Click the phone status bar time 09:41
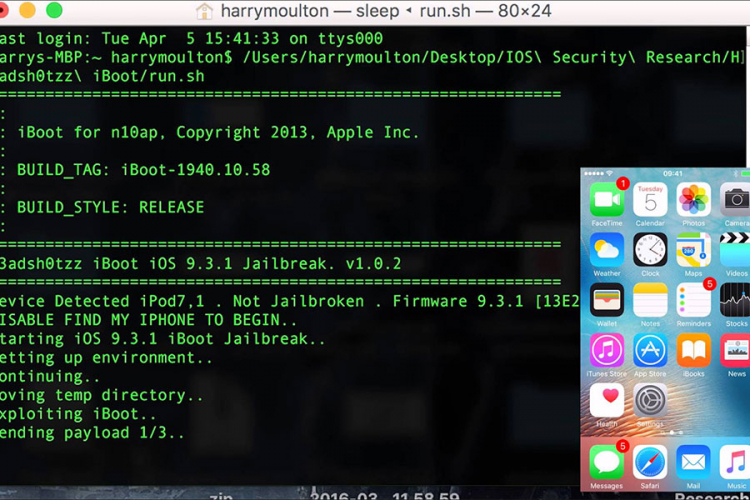This screenshot has height=500, width=750. click(673, 174)
